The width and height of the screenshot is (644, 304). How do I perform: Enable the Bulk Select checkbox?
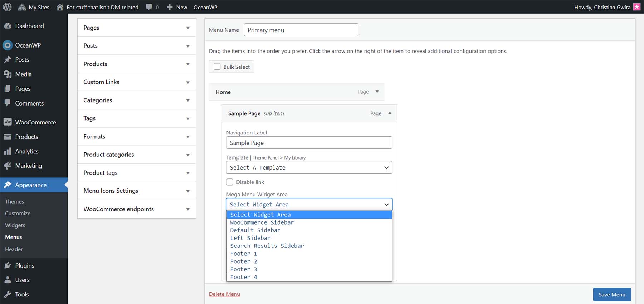pyautogui.click(x=217, y=67)
